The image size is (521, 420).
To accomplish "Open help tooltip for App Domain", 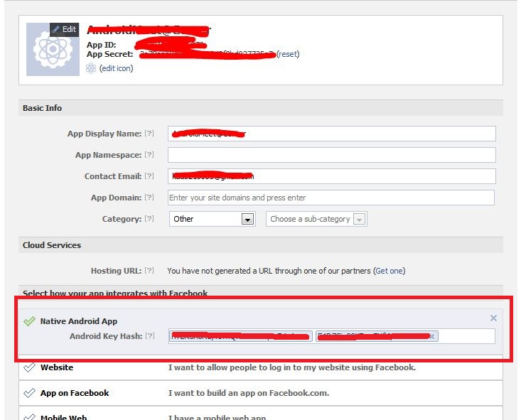I will [x=149, y=197].
